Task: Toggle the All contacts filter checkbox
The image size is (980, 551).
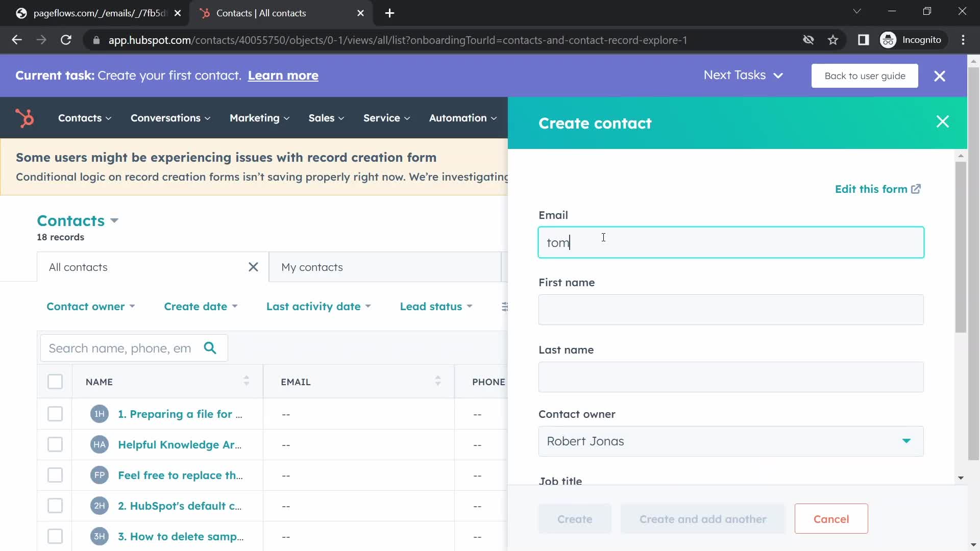Action: click(x=253, y=267)
